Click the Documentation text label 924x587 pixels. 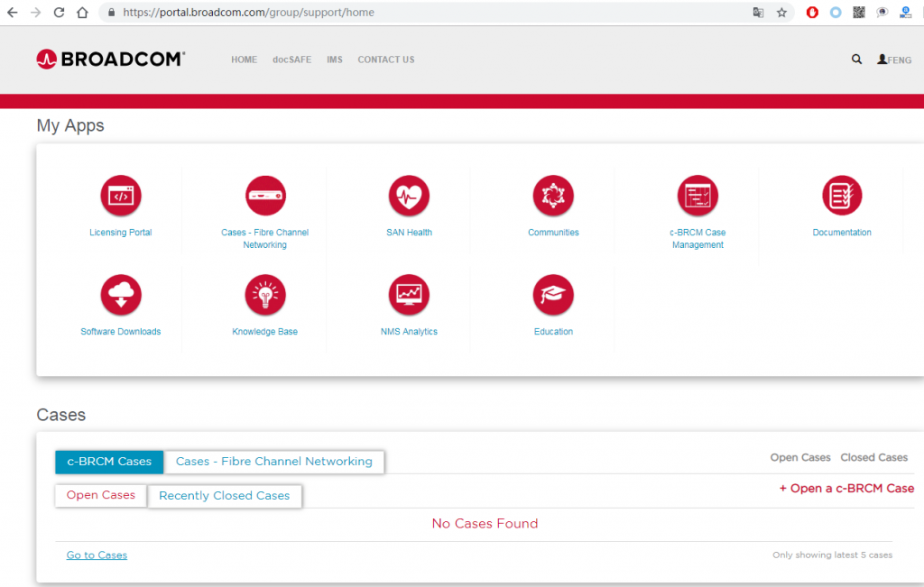pyautogui.click(x=842, y=233)
